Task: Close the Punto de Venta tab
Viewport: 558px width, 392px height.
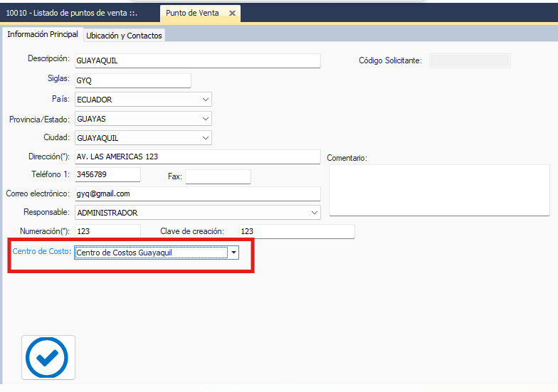Action: 232,13
